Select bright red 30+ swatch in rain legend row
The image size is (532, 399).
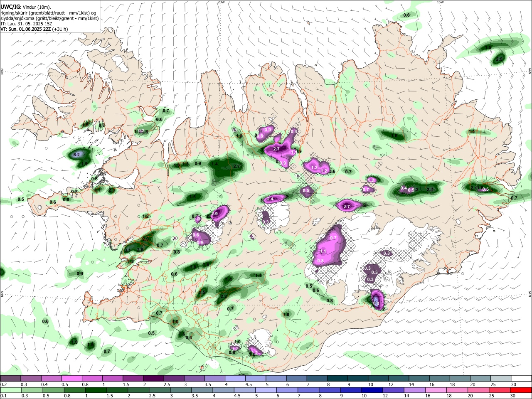521,390
